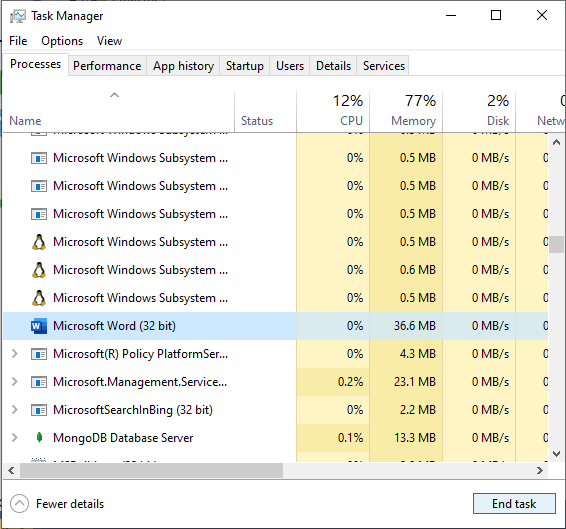Click the Microsoft(R) Policy PlatformService icon

pos(39,354)
